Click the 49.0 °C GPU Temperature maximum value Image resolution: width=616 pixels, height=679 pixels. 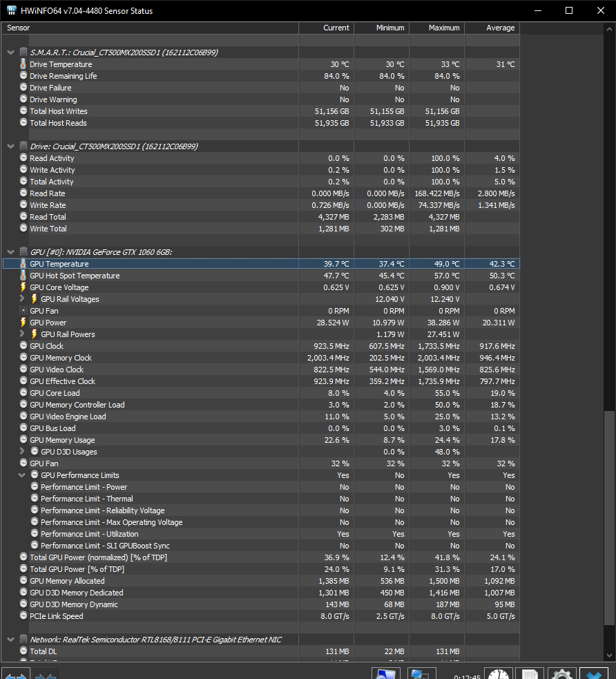pyautogui.click(x=447, y=264)
